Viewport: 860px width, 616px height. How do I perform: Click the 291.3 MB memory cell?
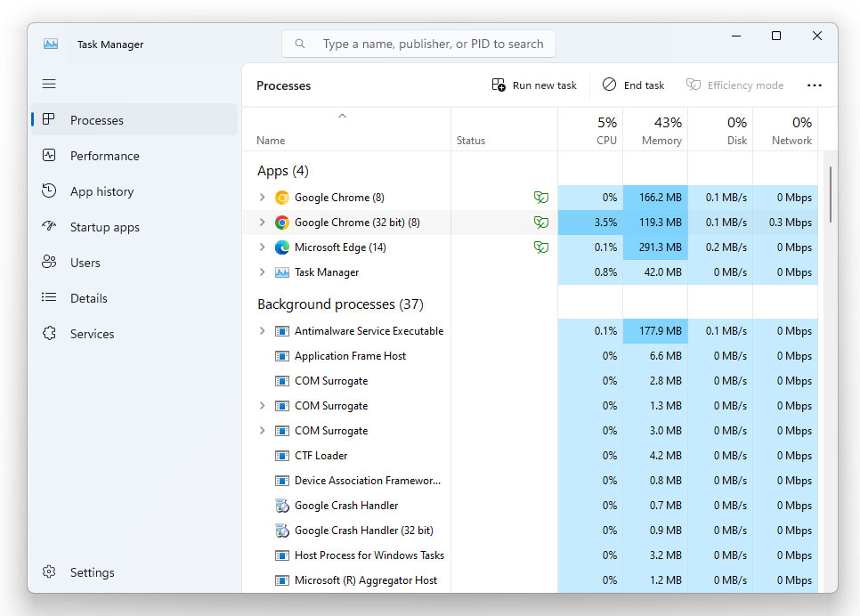(655, 247)
